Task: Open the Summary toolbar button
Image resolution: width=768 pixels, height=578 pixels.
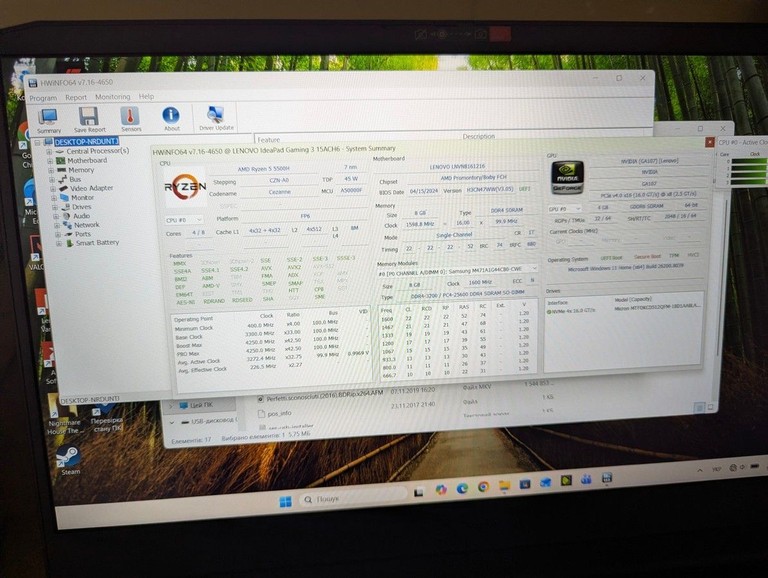Action: (x=48, y=120)
